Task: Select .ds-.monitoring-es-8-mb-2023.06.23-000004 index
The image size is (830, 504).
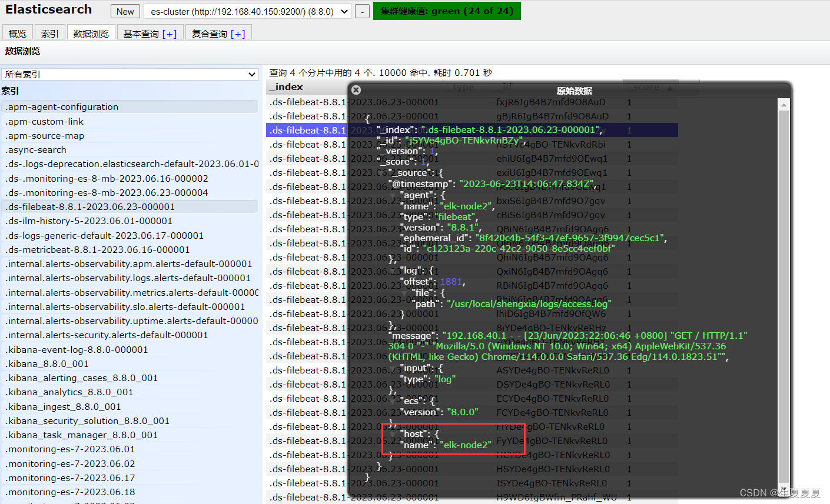Action: pos(130,192)
